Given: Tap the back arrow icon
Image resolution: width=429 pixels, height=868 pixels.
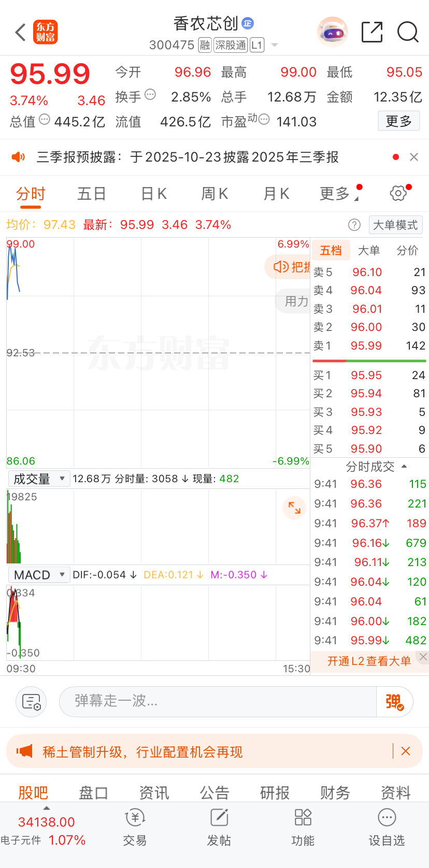Looking at the screenshot, I should click(21, 32).
